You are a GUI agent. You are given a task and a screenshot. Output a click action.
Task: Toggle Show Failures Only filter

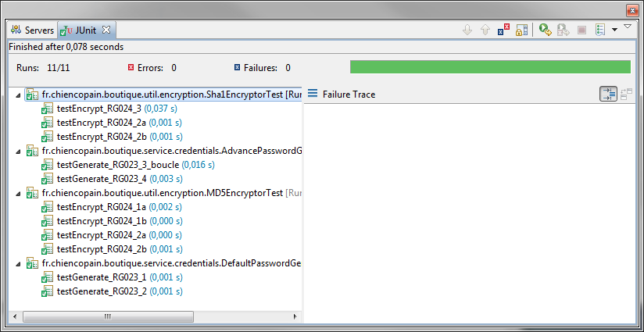pos(504,30)
